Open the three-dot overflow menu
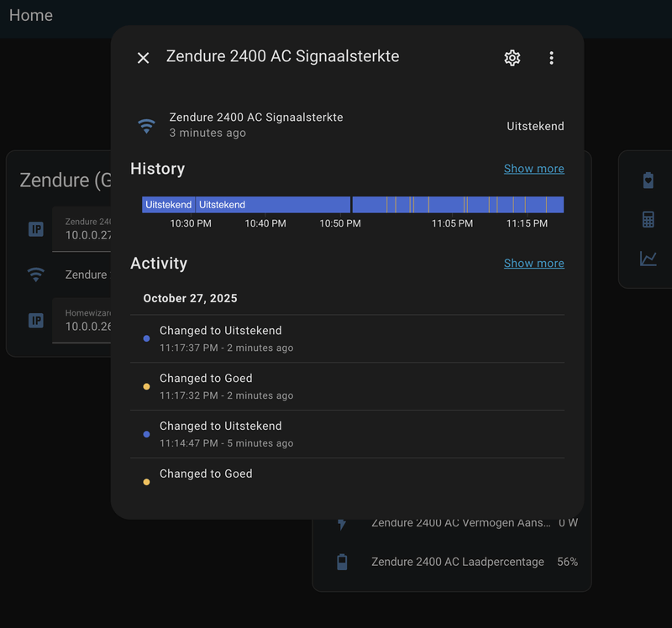 point(552,58)
